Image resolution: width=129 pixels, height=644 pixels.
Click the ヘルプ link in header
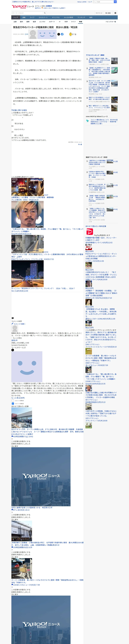tap(90, 2)
